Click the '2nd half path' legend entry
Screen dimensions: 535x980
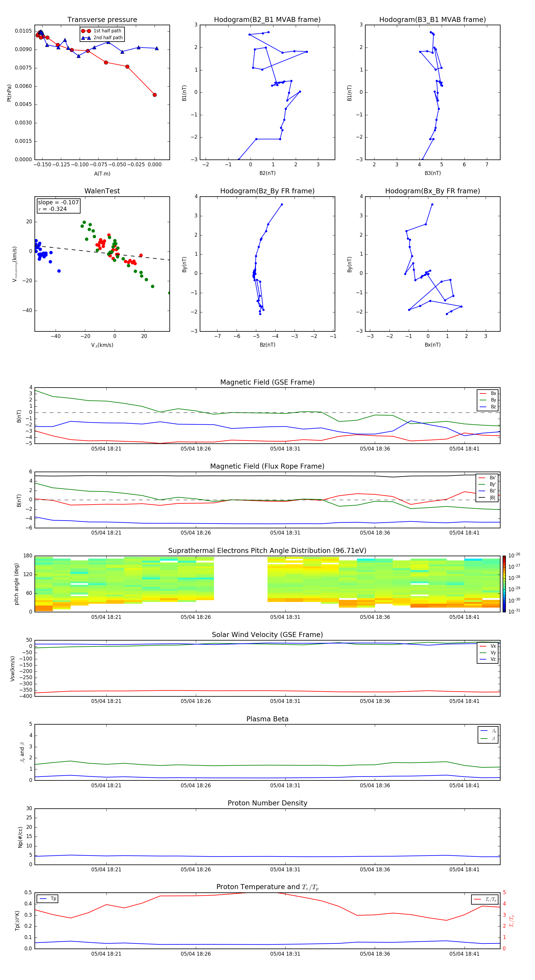tap(103, 38)
